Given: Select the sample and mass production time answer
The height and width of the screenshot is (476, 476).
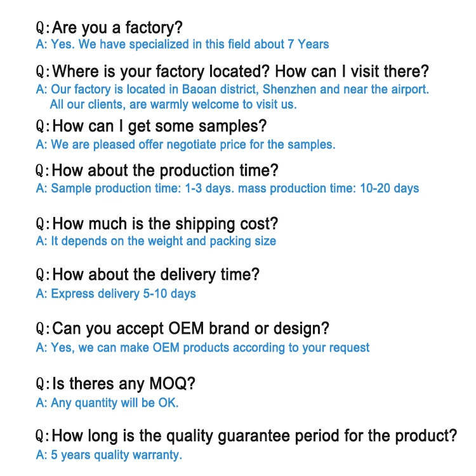Looking at the screenshot, I should click(227, 188).
